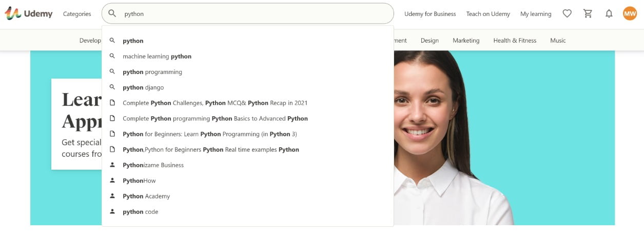This screenshot has height=235, width=644.
Task: Click the search magnifier icon in search bar
Action: pos(112,14)
